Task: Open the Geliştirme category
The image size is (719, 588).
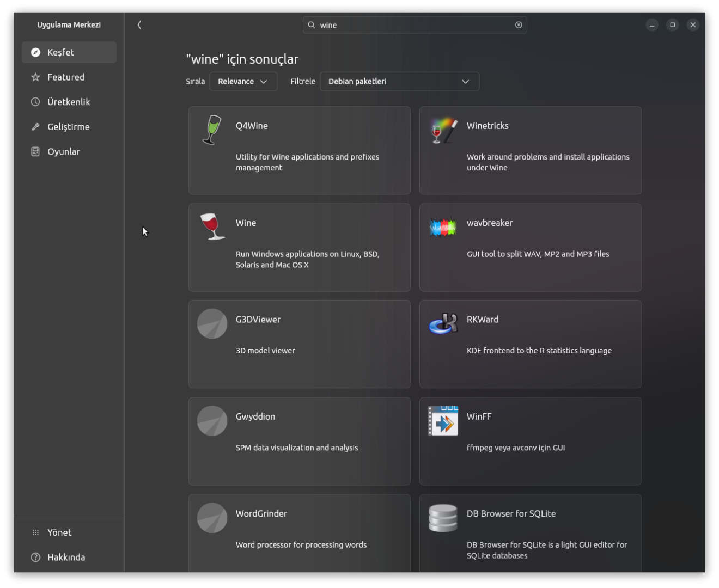Action: (x=69, y=127)
